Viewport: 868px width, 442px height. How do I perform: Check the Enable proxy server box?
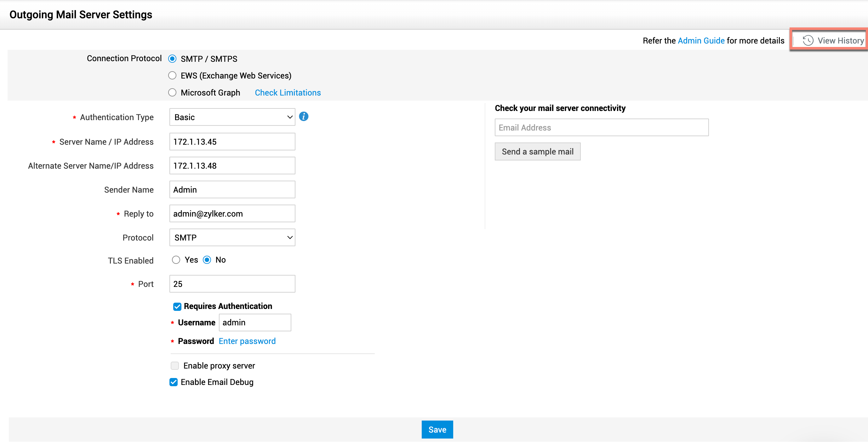tap(174, 366)
